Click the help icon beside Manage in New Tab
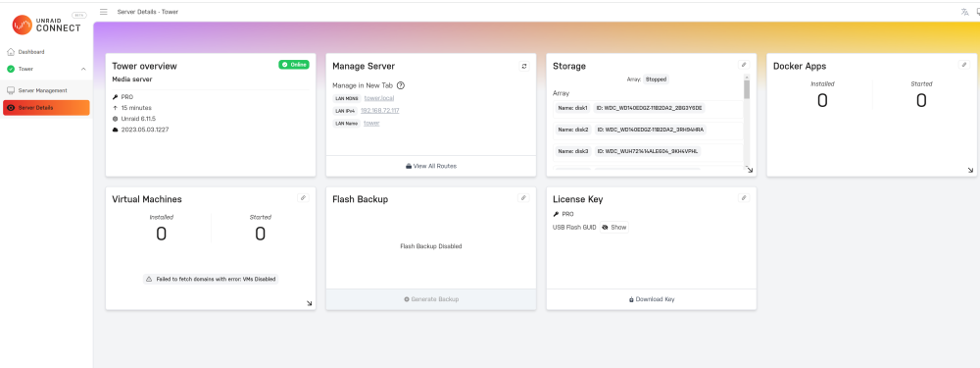 [x=401, y=85]
